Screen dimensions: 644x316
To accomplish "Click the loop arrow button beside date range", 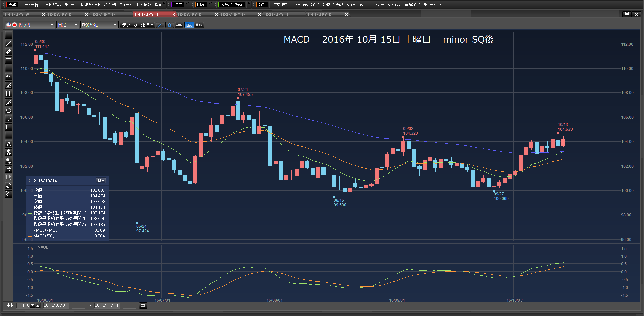I will (143, 305).
